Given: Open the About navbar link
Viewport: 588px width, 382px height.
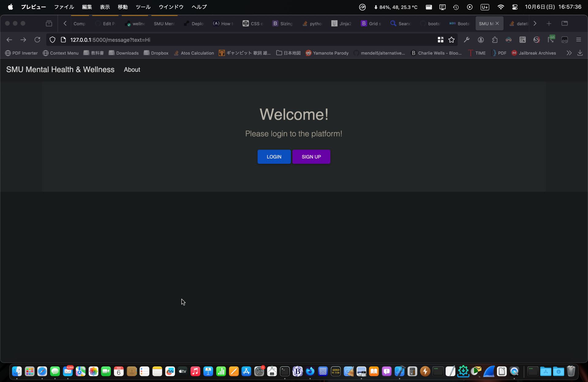Looking at the screenshot, I should point(132,70).
